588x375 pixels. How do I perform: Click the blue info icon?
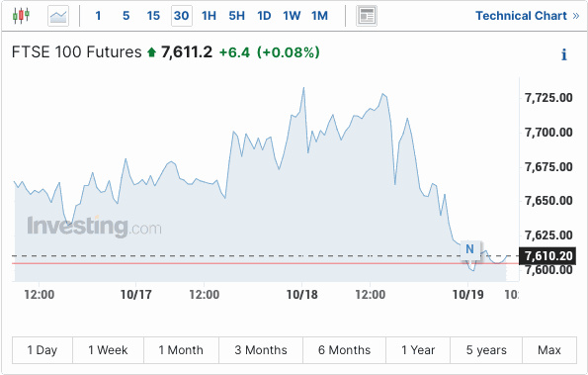(x=563, y=54)
